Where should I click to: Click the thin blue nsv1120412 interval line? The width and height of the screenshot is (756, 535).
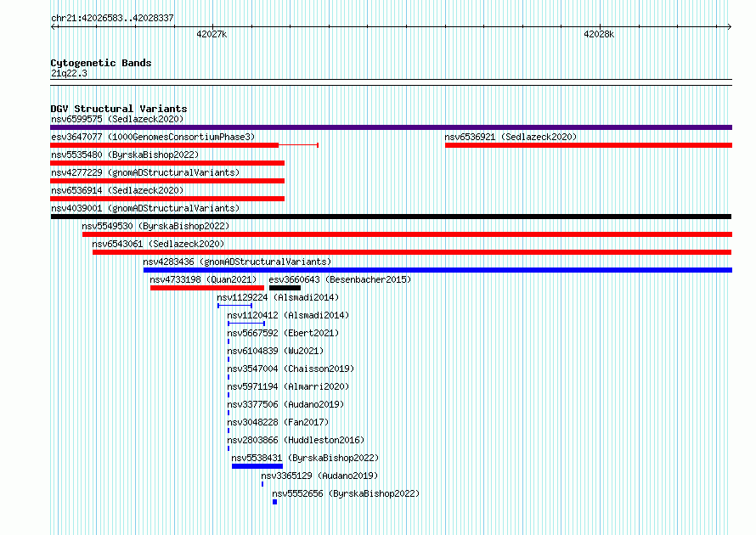246,324
